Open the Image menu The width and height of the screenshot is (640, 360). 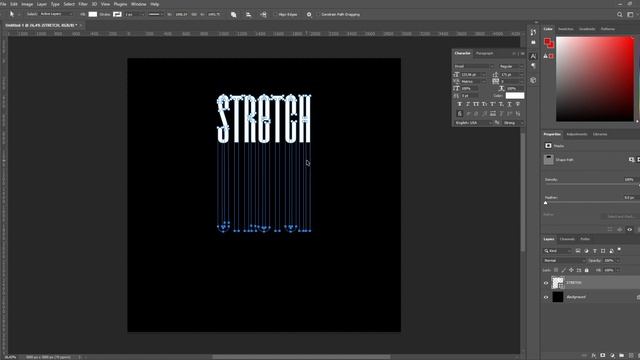[27, 4]
